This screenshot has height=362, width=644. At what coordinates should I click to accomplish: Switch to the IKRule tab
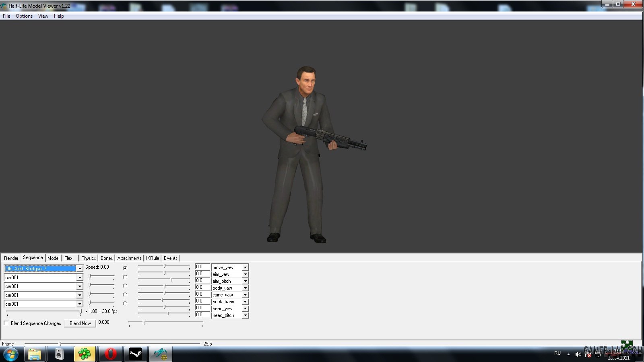point(153,258)
